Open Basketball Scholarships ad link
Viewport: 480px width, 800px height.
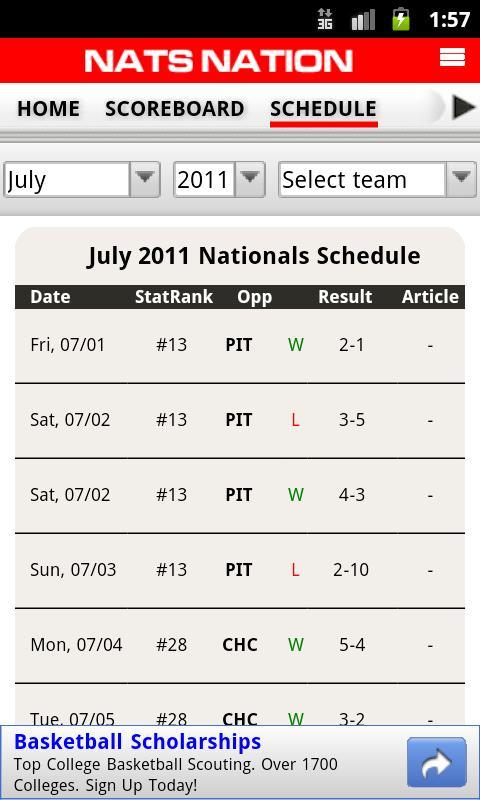(x=138, y=741)
